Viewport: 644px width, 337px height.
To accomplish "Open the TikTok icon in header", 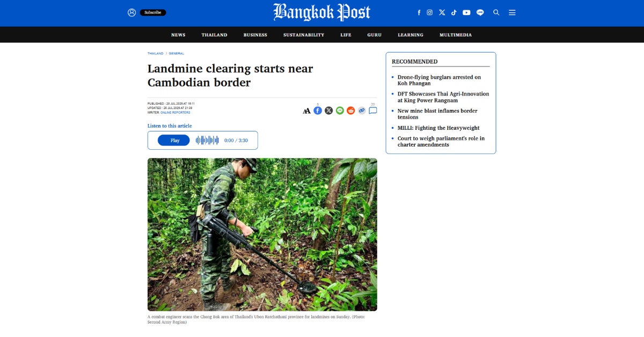I will tap(454, 12).
